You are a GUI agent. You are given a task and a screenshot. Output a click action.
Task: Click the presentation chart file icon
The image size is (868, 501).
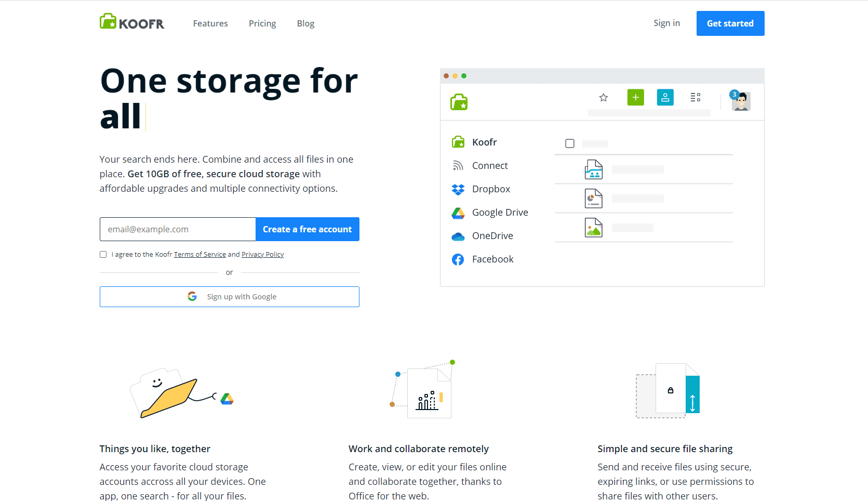click(594, 199)
